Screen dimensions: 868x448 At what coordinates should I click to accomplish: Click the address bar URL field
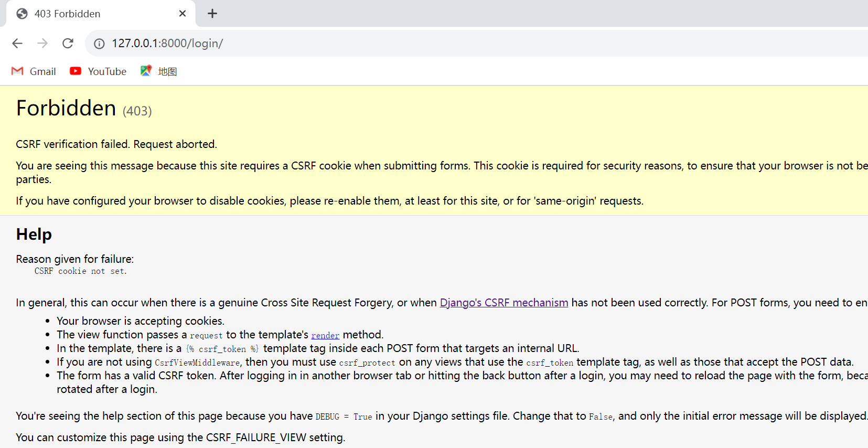(367, 44)
